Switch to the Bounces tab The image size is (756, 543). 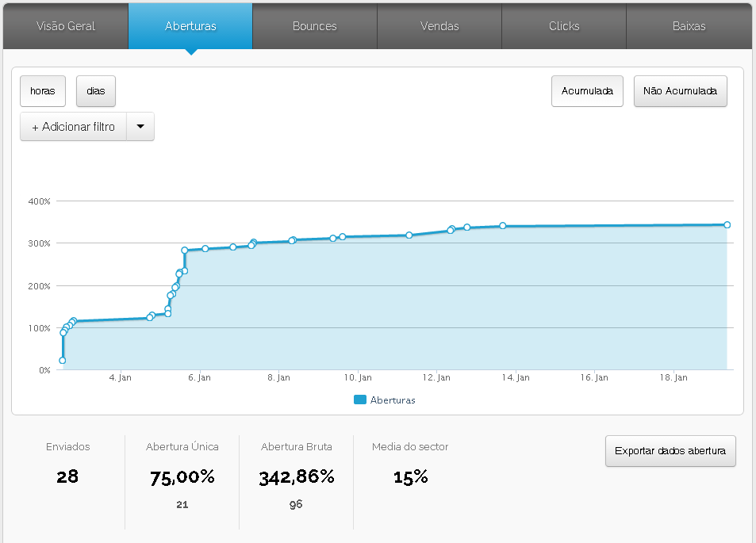(314, 26)
